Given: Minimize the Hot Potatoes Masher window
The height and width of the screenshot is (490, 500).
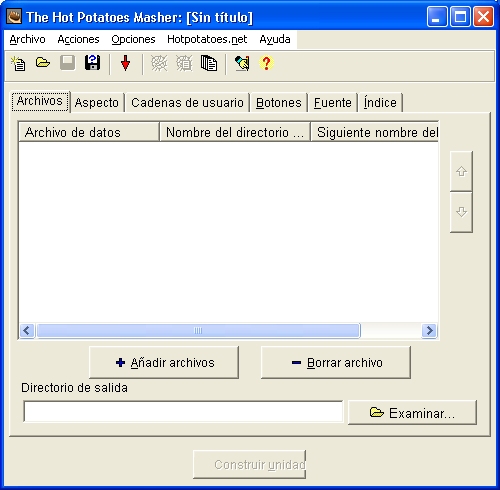Looking at the screenshot, I should click(437, 17).
